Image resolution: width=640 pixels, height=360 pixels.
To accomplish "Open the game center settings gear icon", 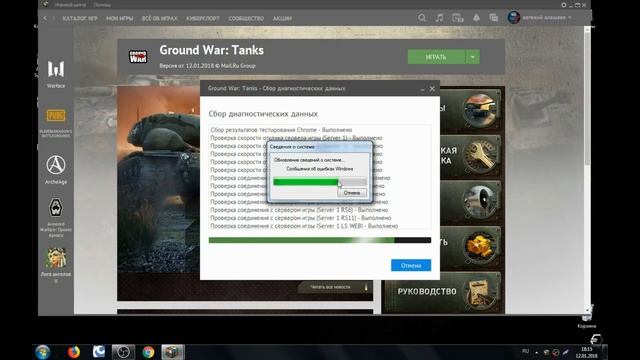I will (x=564, y=5).
